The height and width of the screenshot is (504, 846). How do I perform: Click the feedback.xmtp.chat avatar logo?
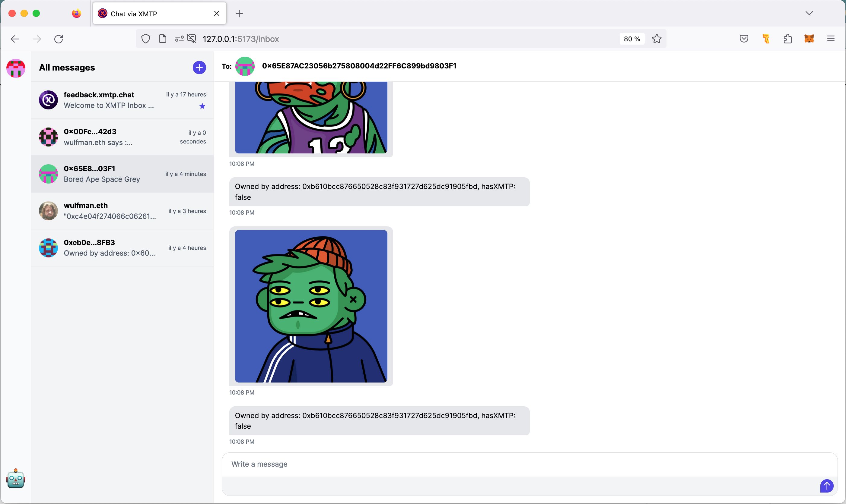[x=48, y=100]
